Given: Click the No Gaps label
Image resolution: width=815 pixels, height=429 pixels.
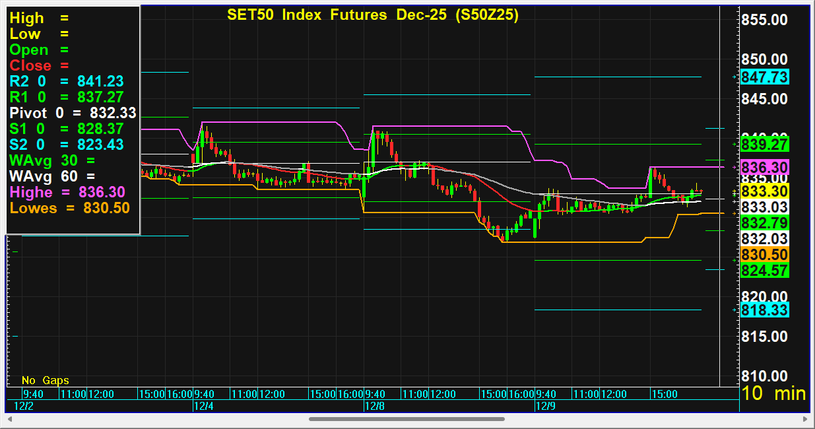Looking at the screenshot, I should (42, 380).
